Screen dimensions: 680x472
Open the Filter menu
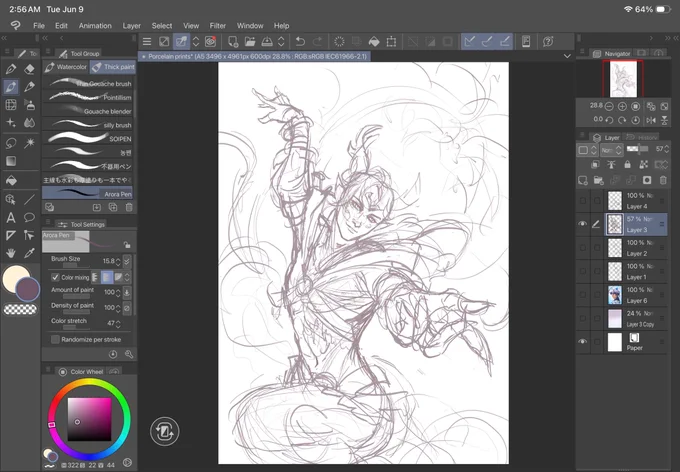(x=218, y=26)
